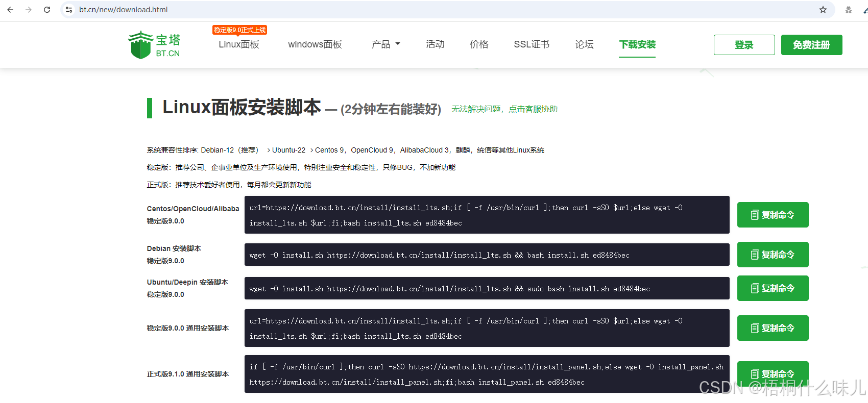Viewport: 868px width, 403px height.
Task: Bookmark this page with the star icon
Action: coord(823,10)
